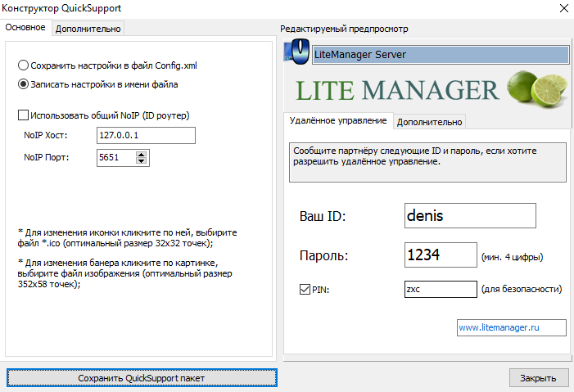Decrease NoIP port with down arrow
Viewport: 574px width, 392px height.
tap(142, 160)
